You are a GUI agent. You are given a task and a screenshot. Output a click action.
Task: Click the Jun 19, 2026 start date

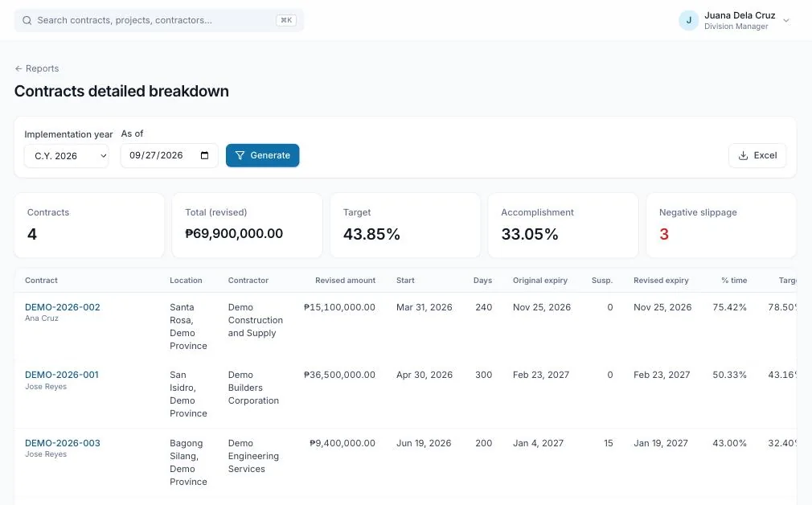point(424,443)
